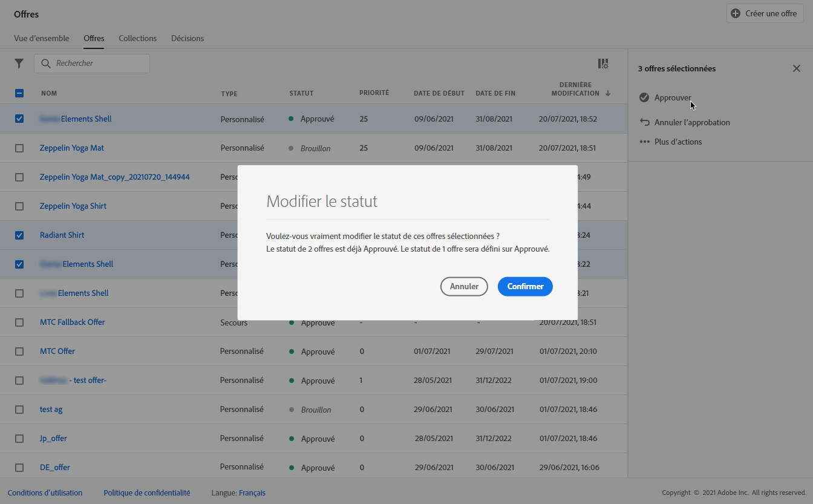This screenshot has height=504, width=813.
Task: Check the DE_offer row checkbox
Action: coord(19,468)
